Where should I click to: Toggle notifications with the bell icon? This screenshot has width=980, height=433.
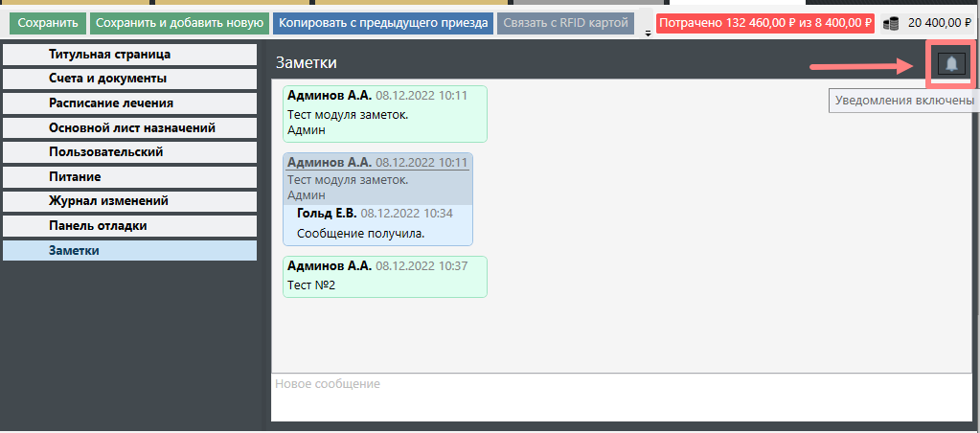951,64
